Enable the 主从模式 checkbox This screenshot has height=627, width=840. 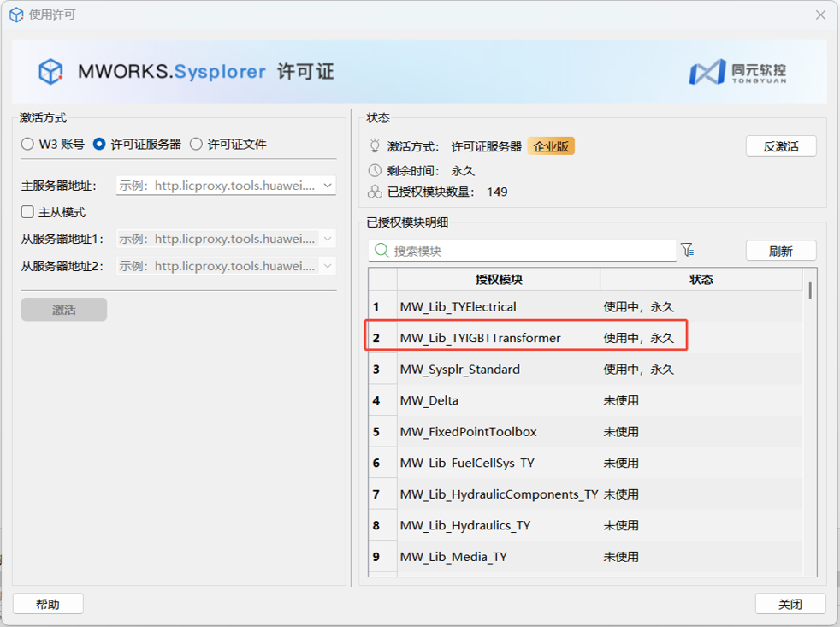coord(27,212)
